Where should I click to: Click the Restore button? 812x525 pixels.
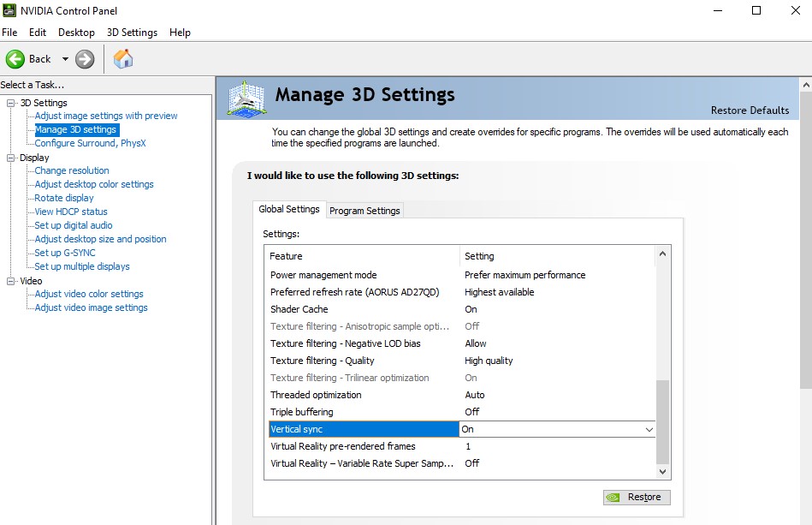coord(636,497)
